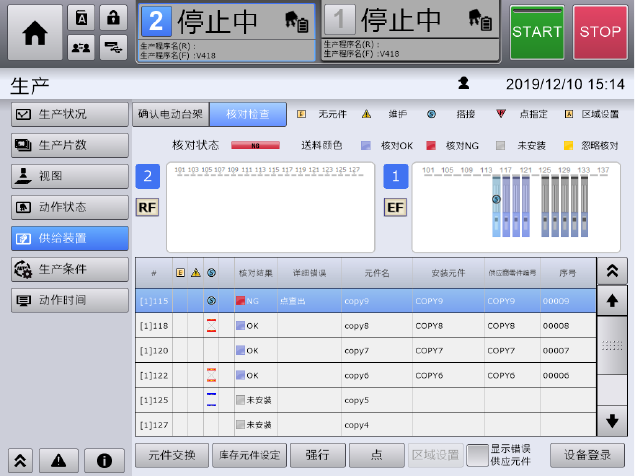
Task: Click the 无元件 legend icon
Action: coord(301,114)
